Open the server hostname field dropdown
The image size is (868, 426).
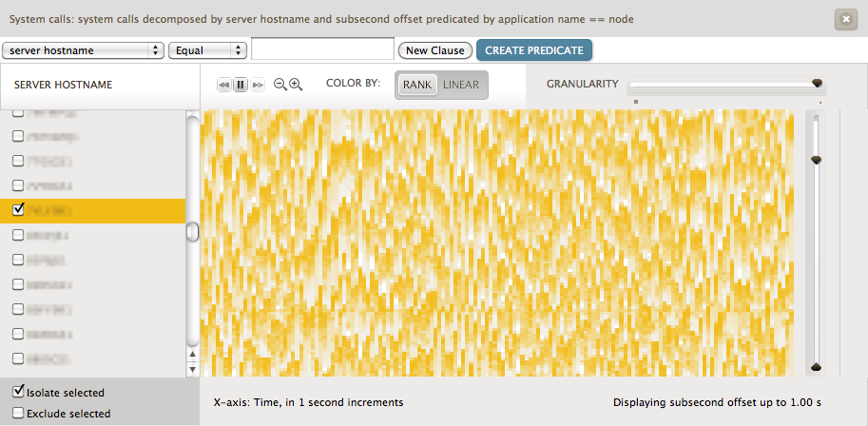click(x=83, y=50)
